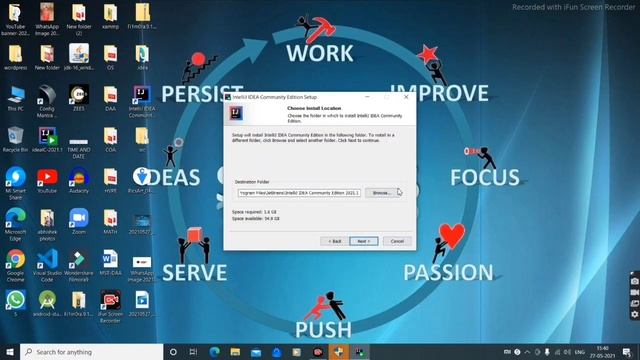Select the Microsoft Edge desktop shortcut
The height and width of the screenshot is (360, 640).
click(x=16, y=224)
